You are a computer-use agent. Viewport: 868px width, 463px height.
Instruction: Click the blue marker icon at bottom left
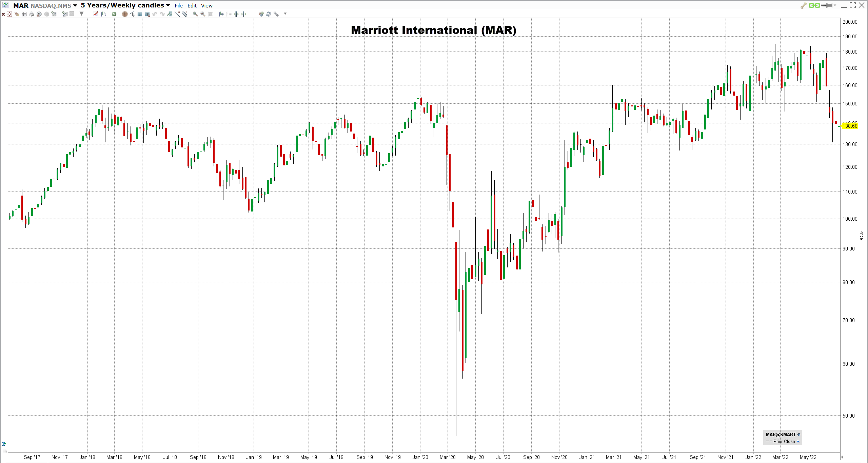pos(4,444)
